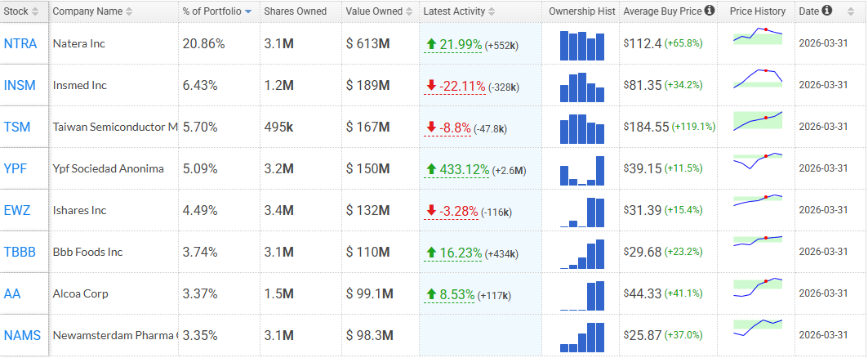Viewport: 868px width, 358px height.
Task: Sort by Date column arrows
Action: click(851, 11)
